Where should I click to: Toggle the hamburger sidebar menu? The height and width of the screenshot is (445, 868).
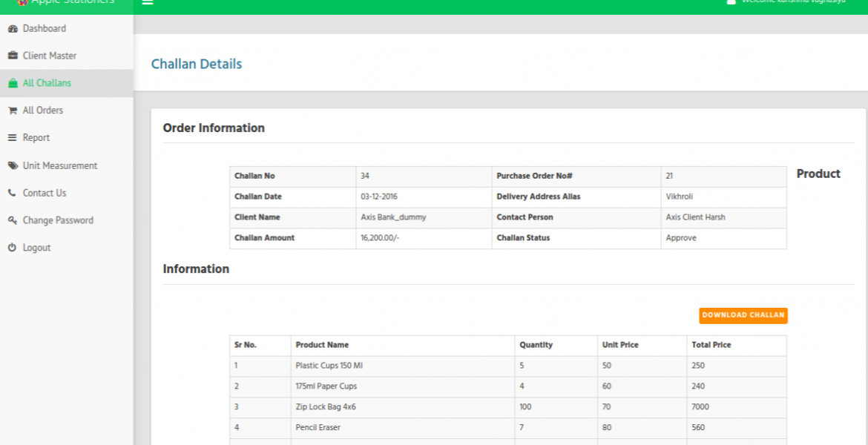pos(148,2)
